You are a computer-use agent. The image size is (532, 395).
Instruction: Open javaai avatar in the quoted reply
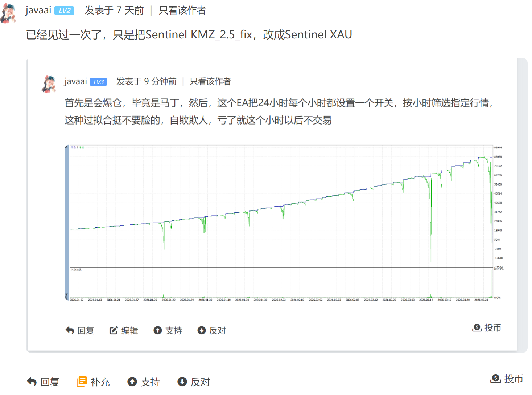[49, 84]
